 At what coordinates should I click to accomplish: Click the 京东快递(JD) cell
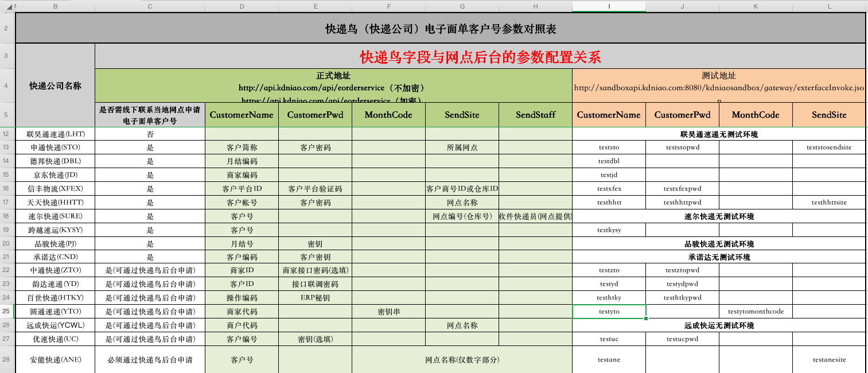55,175
